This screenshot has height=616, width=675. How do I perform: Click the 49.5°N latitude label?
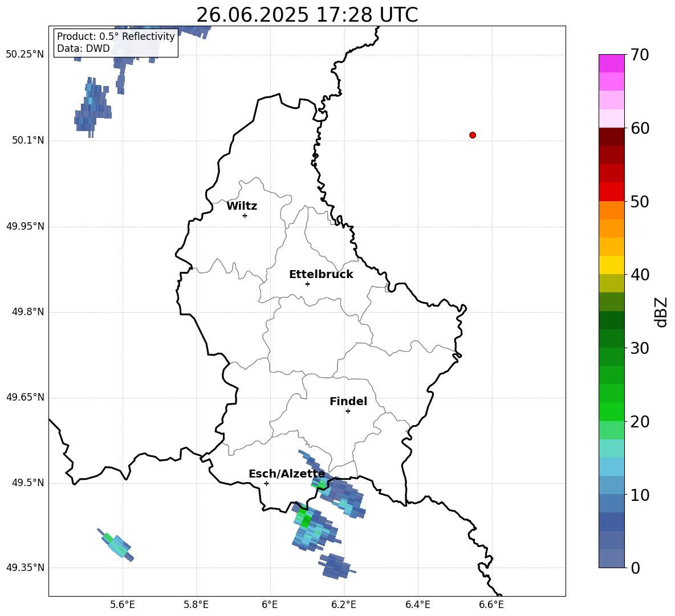[x=28, y=483]
